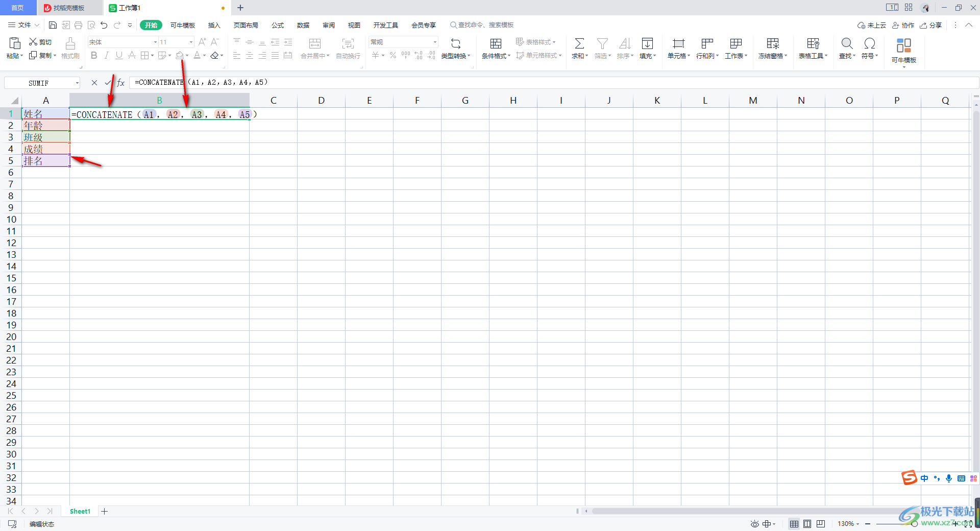Click the Find magnifier icon

pos(847,43)
